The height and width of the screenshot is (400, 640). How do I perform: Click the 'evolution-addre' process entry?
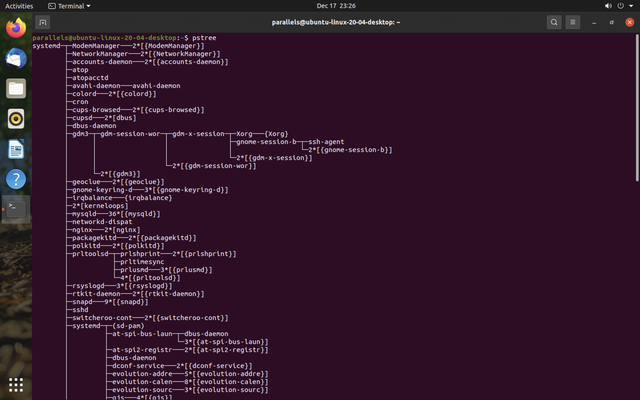click(x=142, y=374)
